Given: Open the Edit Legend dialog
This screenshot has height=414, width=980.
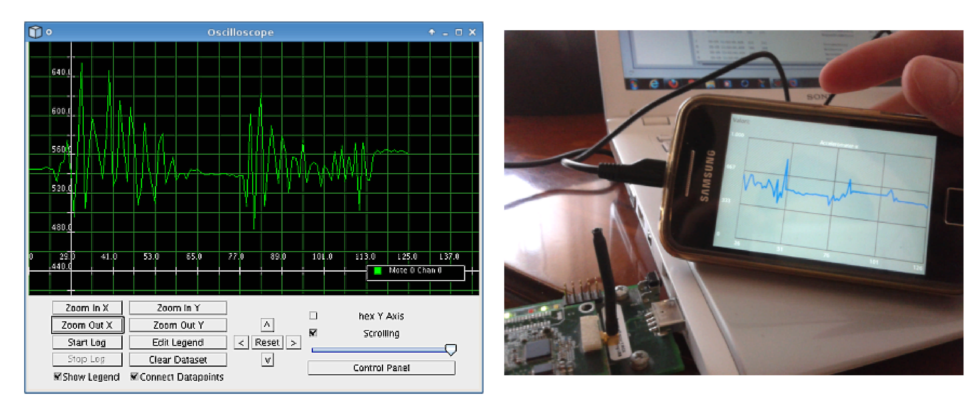Looking at the screenshot, I should (178, 343).
